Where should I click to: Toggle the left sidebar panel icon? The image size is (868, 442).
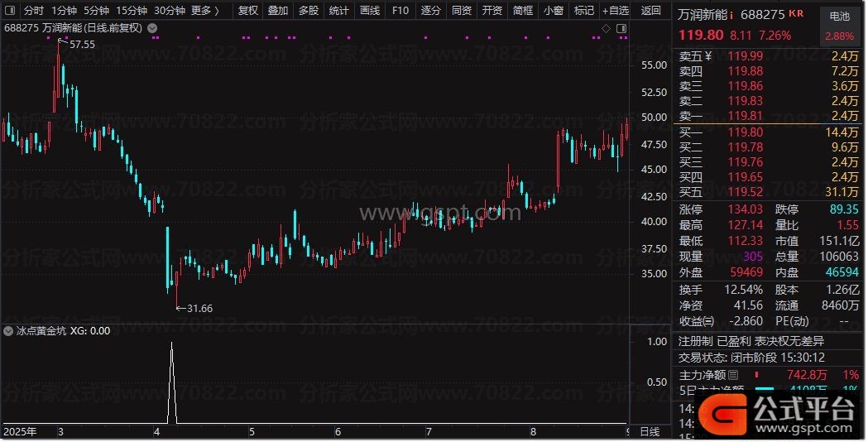[x=11, y=11]
